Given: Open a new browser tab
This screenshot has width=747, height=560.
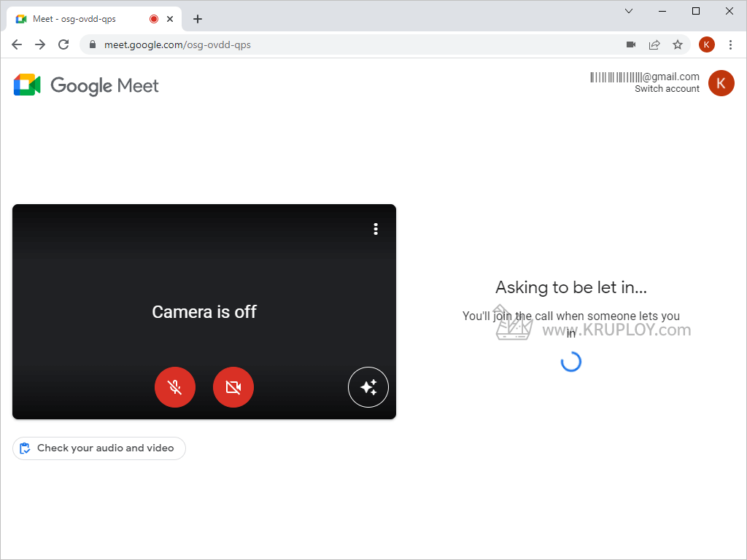Looking at the screenshot, I should (x=198, y=19).
